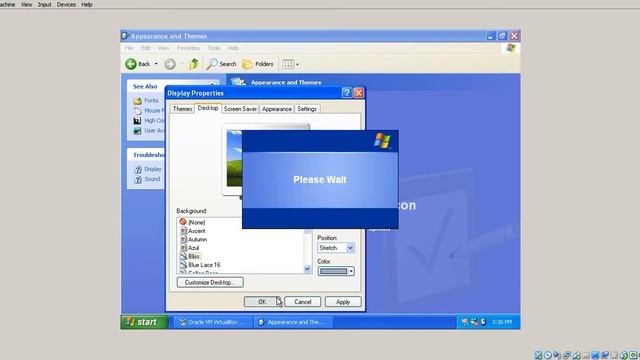Click the Autumn wallpaper file icon
This screenshot has height=360, width=640.
click(x=183, y=239)
